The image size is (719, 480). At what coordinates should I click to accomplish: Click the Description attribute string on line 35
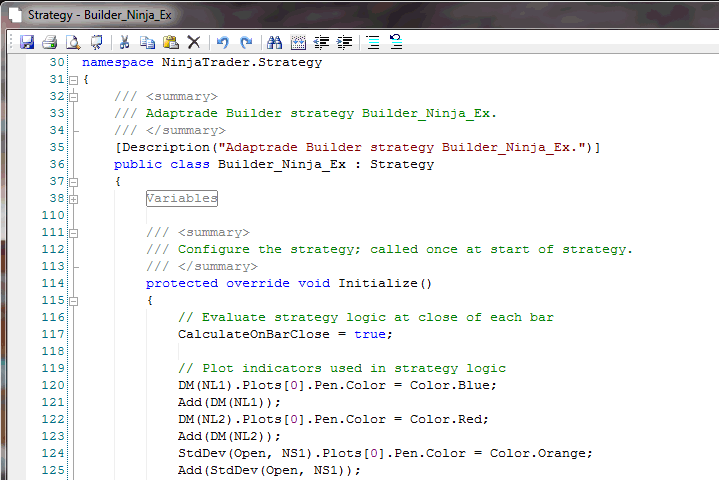coord(402,147)
